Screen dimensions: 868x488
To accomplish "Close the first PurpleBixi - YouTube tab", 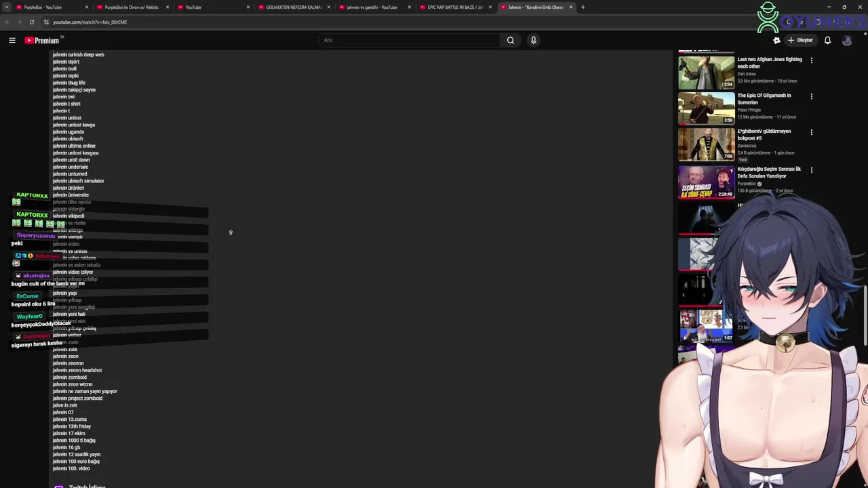I will click(87, 7).
